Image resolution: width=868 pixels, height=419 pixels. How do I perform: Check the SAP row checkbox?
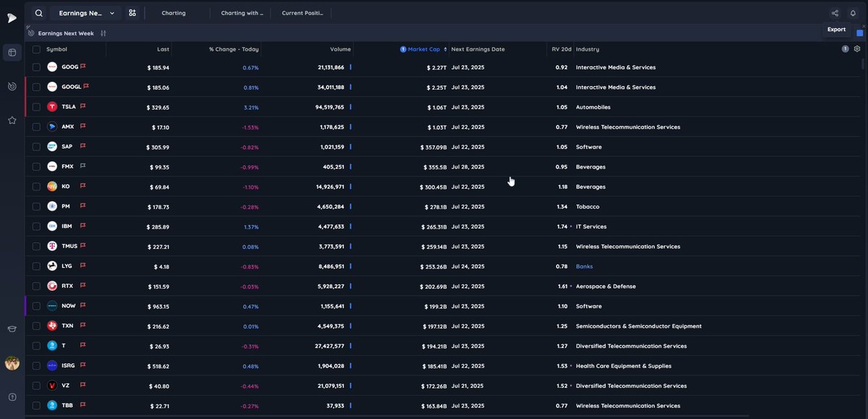point(36,146)
